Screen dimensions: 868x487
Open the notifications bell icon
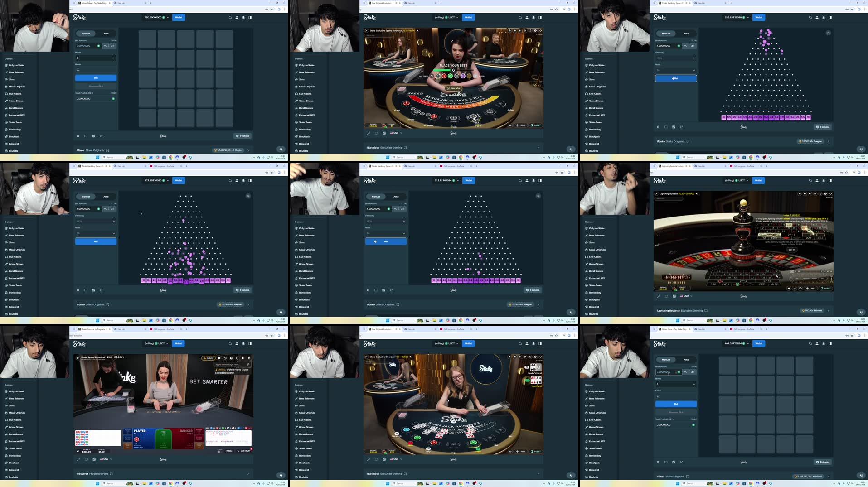coord(243,17)
